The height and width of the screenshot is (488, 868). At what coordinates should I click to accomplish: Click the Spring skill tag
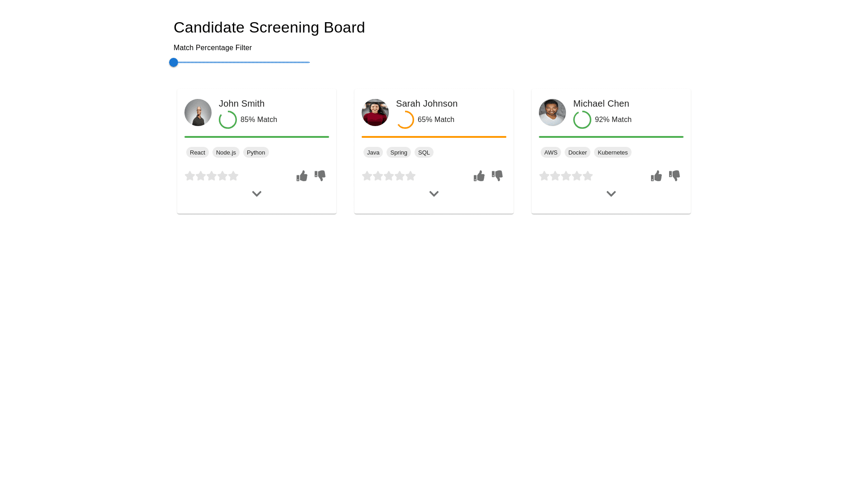(399, 153)
